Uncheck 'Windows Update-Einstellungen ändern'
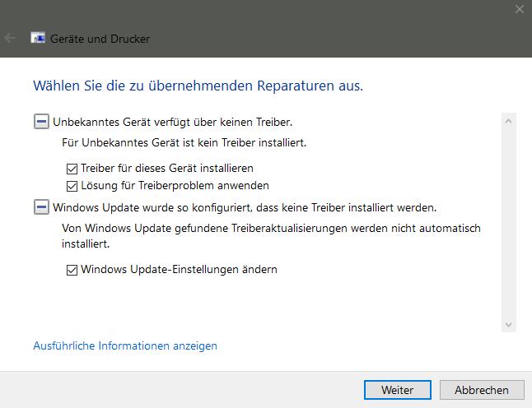 [72, 270]
